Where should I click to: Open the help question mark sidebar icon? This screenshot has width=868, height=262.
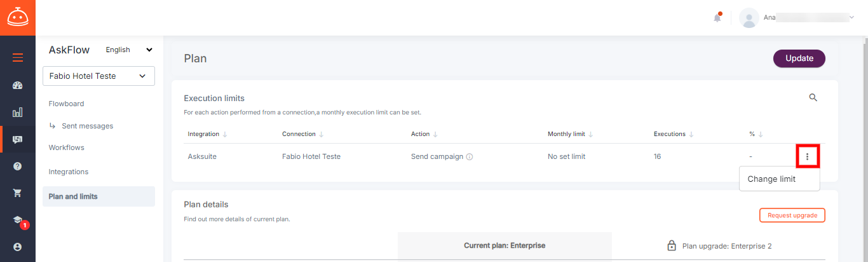[x=18, y=166]
